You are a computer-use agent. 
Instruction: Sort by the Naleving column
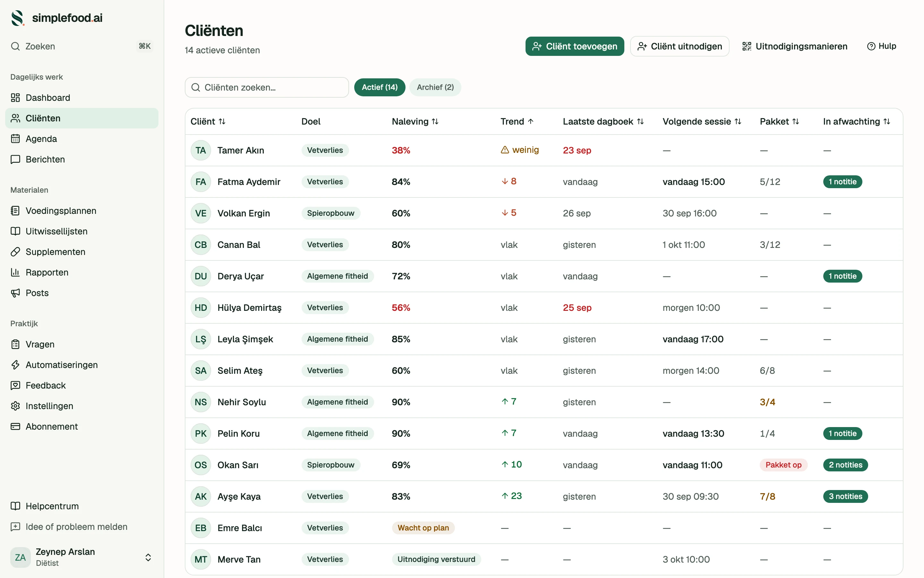click(415, 122)
